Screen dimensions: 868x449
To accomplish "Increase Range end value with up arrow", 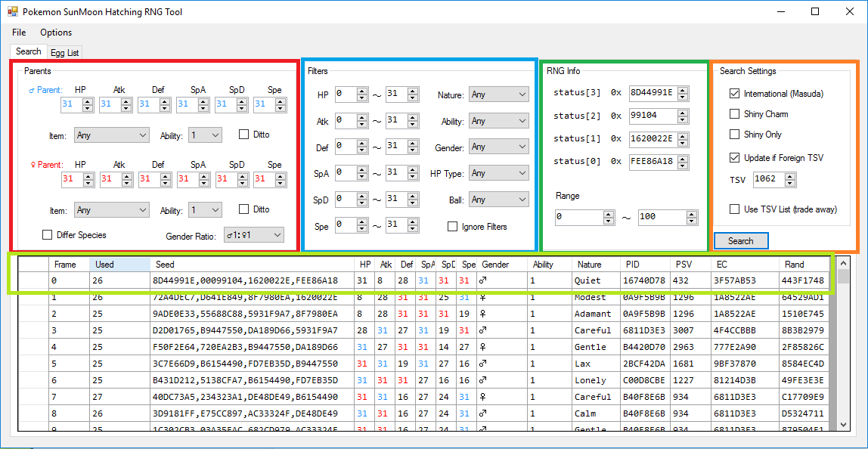I will 689,214.
